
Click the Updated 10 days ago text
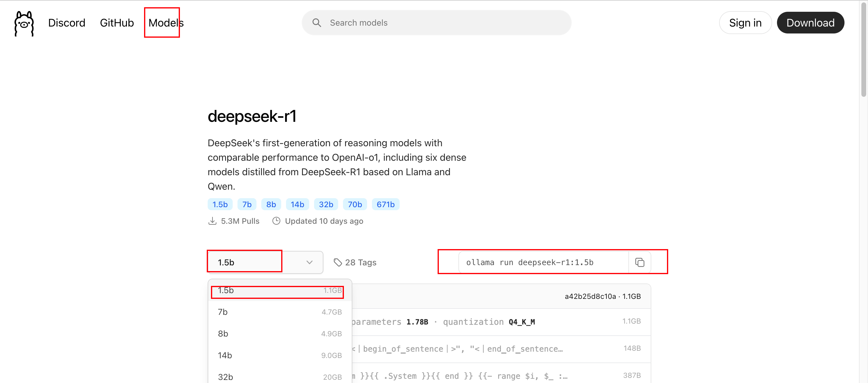(324, 221)
